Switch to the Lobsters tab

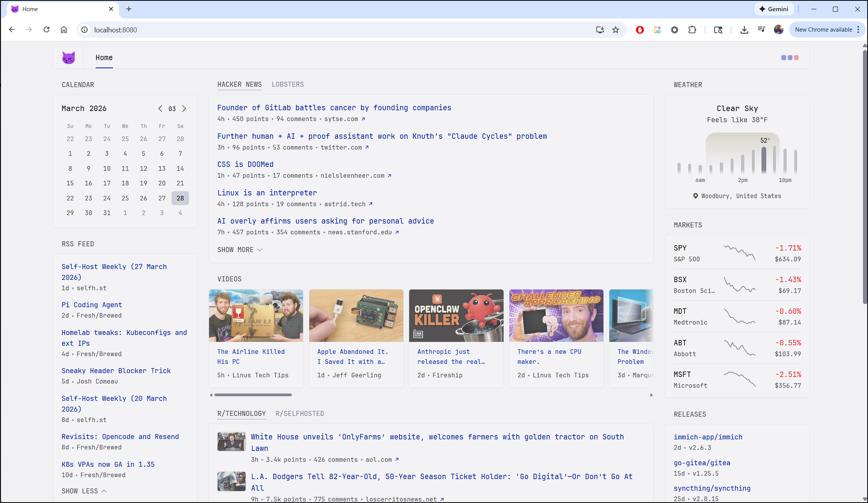pos(287,84)
